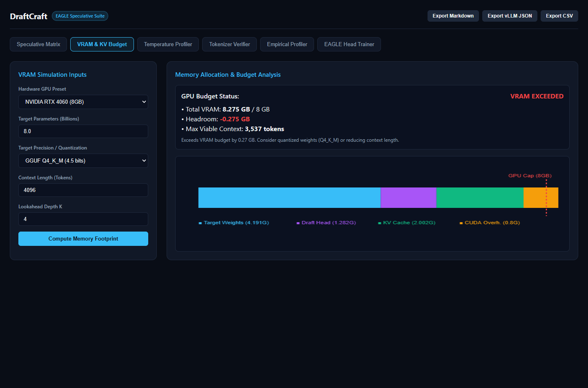Expand Target Precision / Quantization dropdown
The height and width of the screenshot is (388, 588).
pyautogui.click(x=83, y=161)
